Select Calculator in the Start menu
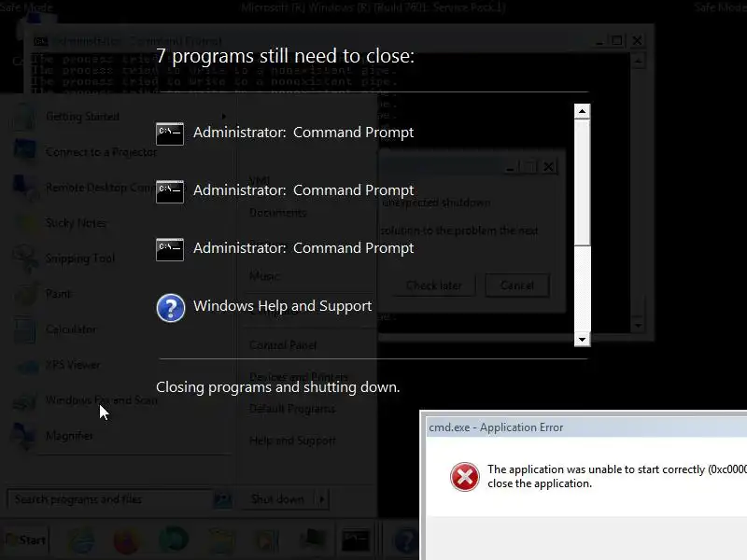Viewport: 747px width, 560px height. point(71,329)
